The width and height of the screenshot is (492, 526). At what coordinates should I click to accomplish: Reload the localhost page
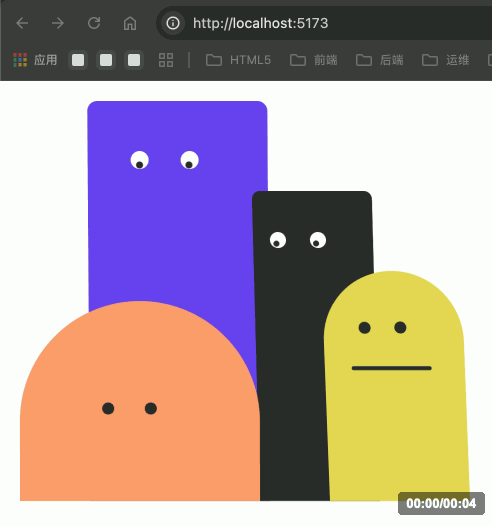94,23
